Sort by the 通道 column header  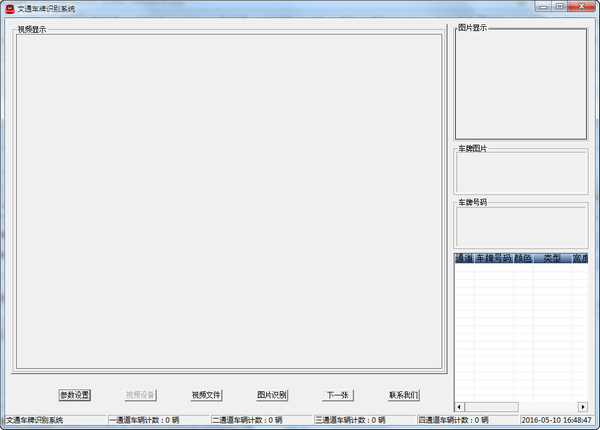click(463, 258)
